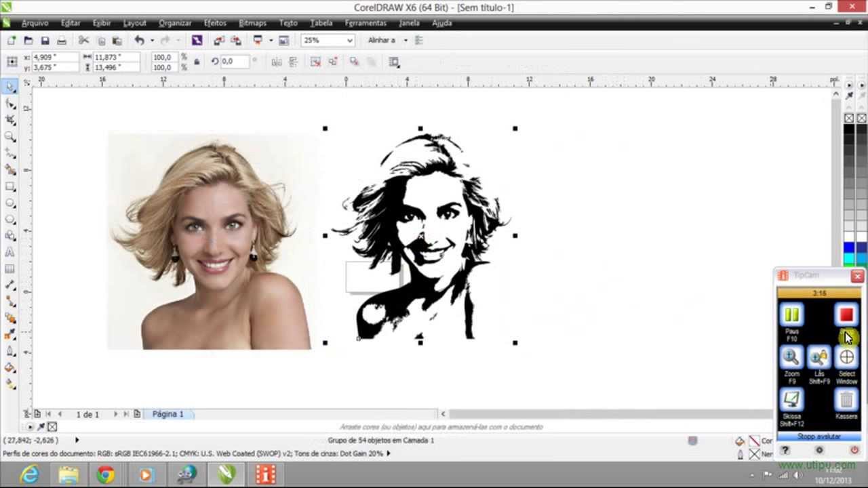
Task: Open the Arquivo menu
Action: pos(35,23)
